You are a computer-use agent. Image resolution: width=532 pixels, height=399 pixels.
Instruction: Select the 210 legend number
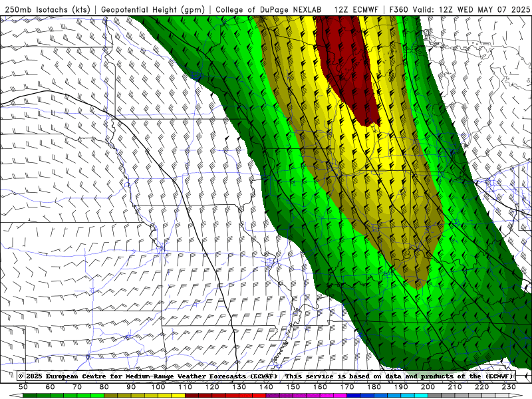tap(455, 387)
